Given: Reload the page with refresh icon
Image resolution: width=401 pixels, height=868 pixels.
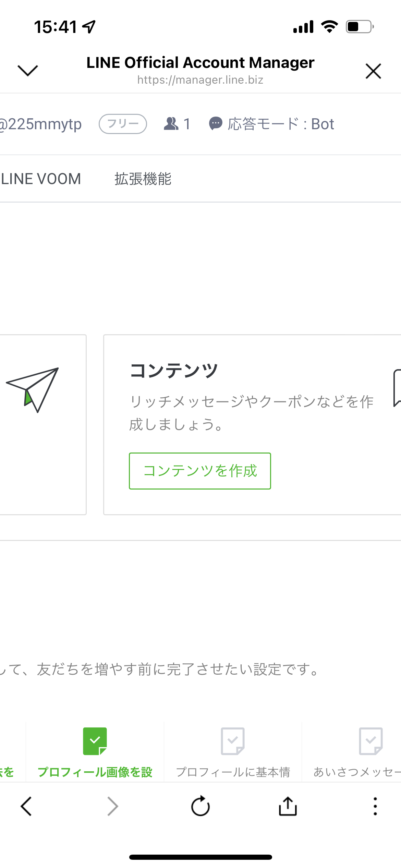Looking at the screenshot, I should 200,806.
